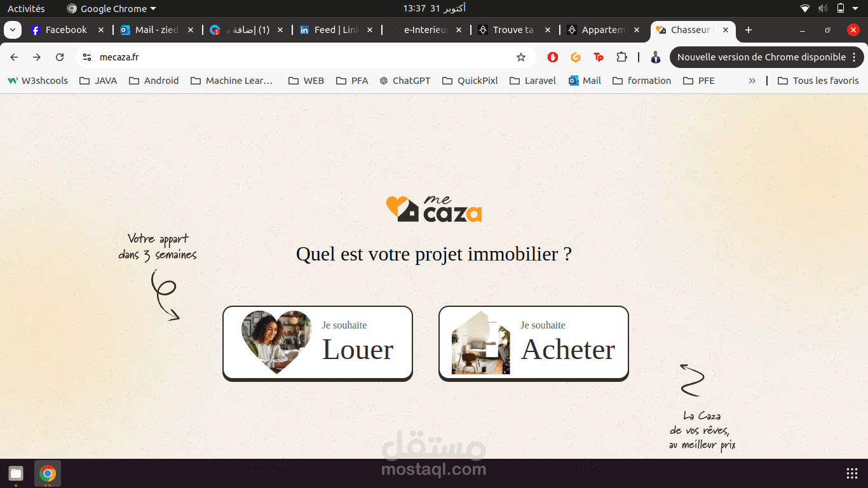Image resolution: width=868 pixels, height=488 pixels.
Task: Go back using the browser back arrow
Action: pos(14,57)
